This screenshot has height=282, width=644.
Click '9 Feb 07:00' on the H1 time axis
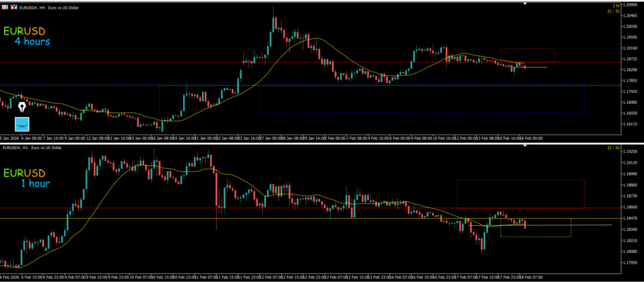[x=75, y=277]
